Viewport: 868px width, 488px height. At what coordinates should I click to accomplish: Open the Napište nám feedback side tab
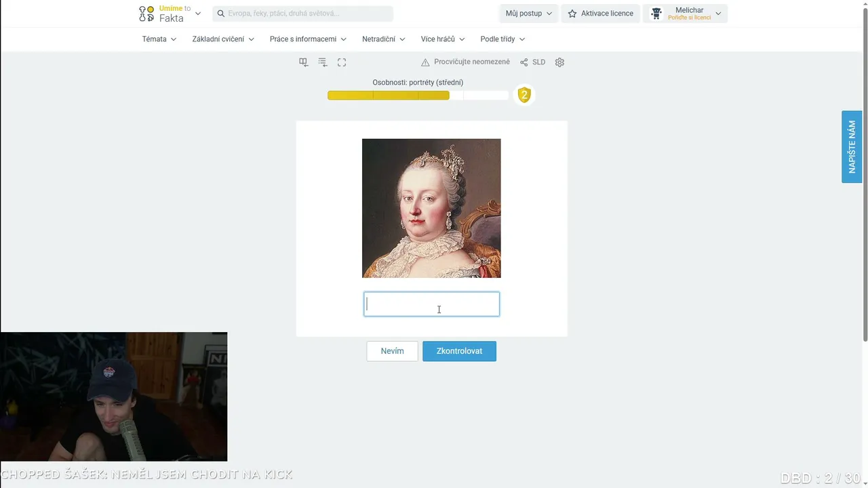point(852,146)
